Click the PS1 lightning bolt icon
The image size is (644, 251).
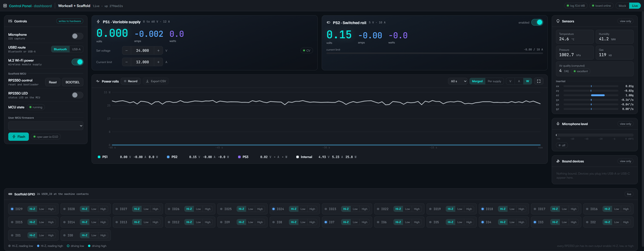pos(98,21)
